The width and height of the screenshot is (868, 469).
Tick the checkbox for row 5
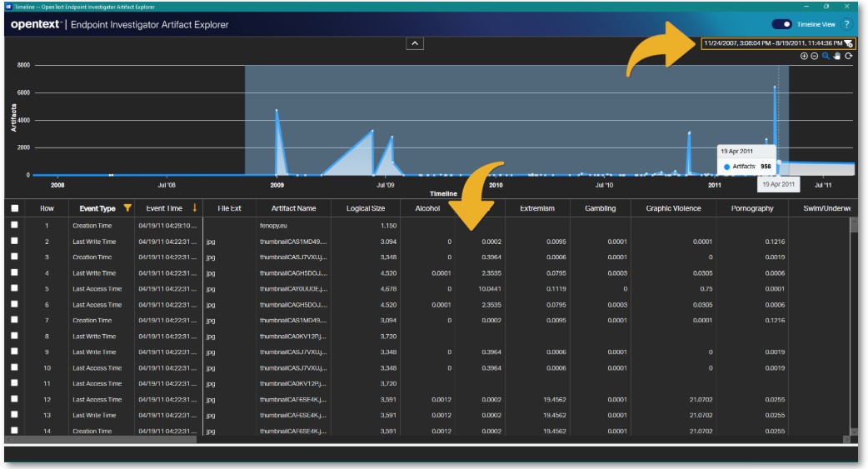pyautogui.click(x=14, y=289)
